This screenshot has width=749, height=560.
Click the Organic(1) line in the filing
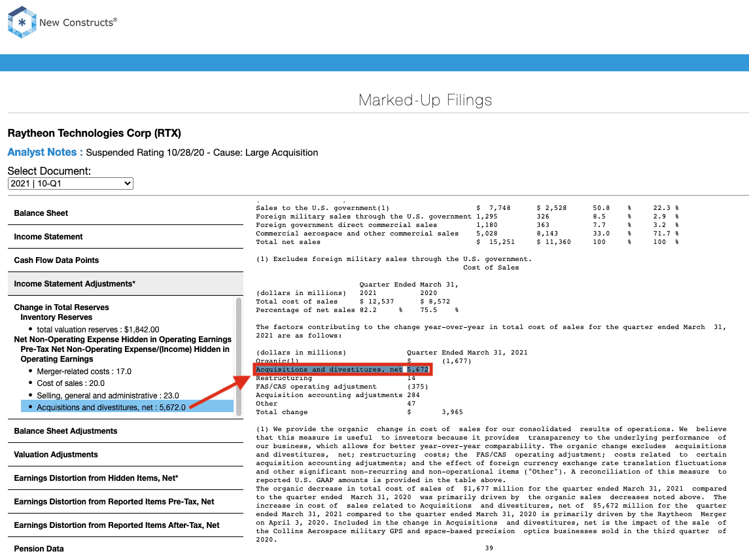tap(364, 361)
